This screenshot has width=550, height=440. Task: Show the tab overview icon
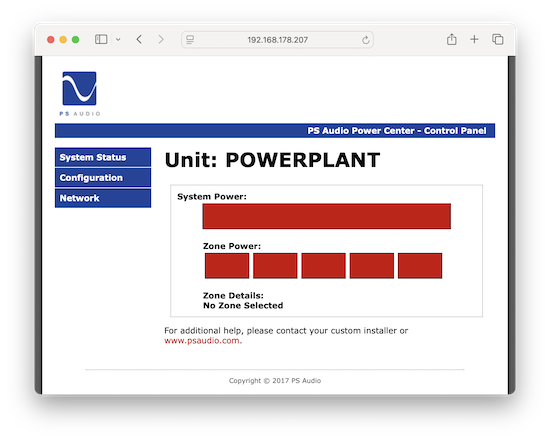coord(498,39)
